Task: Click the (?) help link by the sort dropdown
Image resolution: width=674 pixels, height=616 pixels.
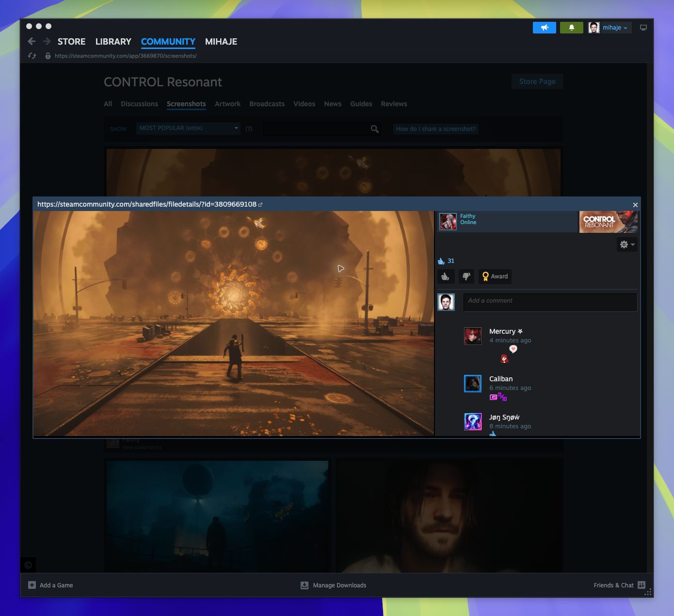Action: (249, 129)
